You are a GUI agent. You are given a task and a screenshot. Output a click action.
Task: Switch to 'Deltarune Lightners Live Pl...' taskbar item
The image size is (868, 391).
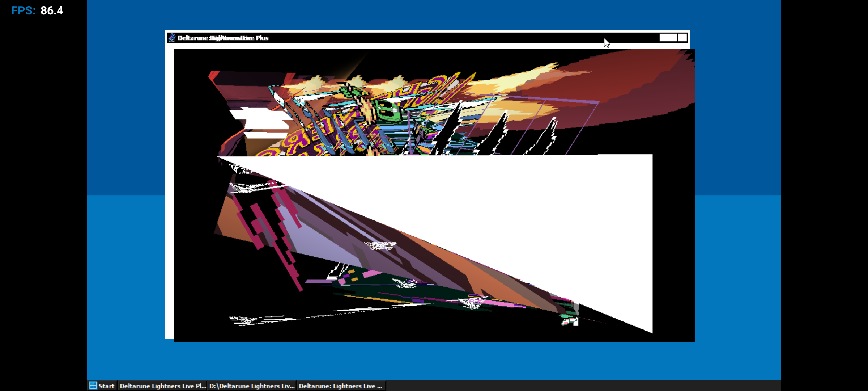[x=162, y=386]
